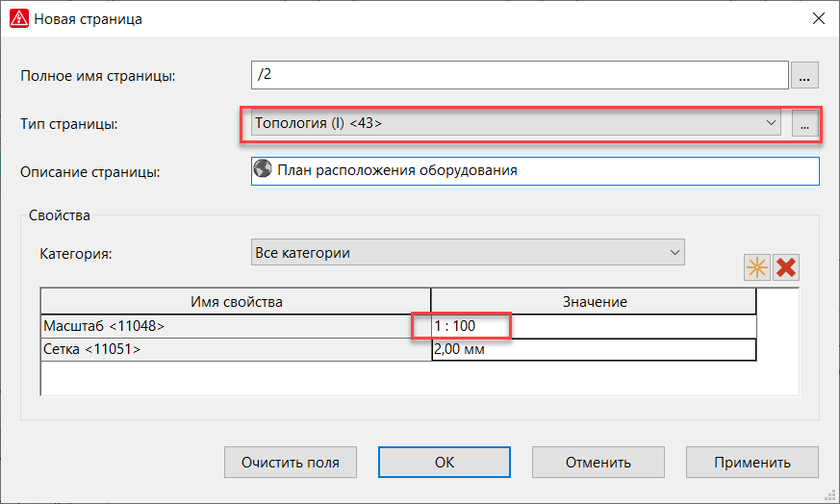Open the browse button beside full page name

pyautogui.click(x=804, y=75)
